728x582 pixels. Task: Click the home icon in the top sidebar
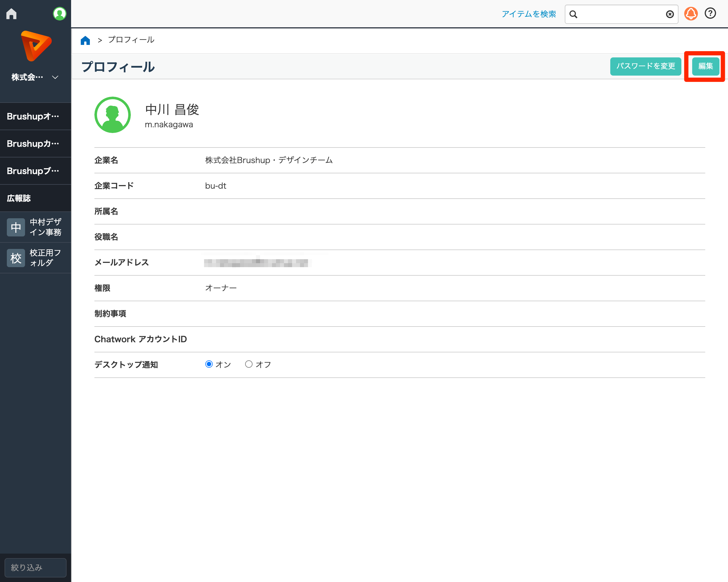point(11,13)
